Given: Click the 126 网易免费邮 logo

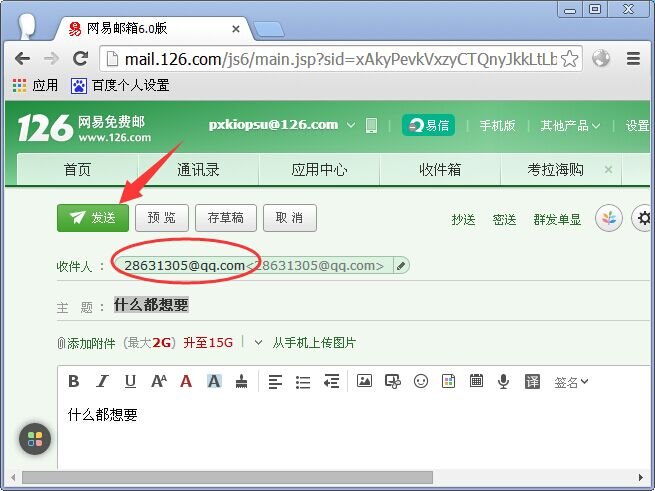Looking at the screenshot, I should pyautogui.click(x=84, y=128).
